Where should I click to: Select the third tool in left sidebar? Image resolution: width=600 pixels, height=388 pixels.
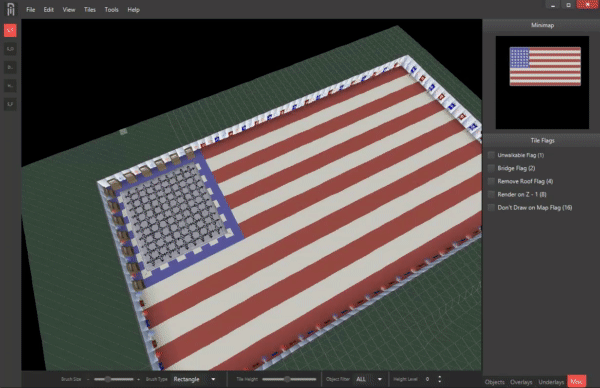[x=10, y=67]
